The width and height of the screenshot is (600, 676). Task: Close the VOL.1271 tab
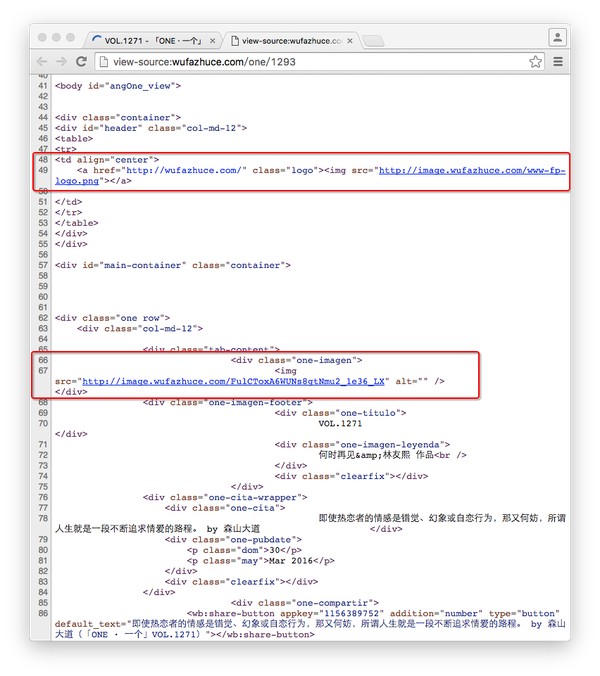(212, 41)
